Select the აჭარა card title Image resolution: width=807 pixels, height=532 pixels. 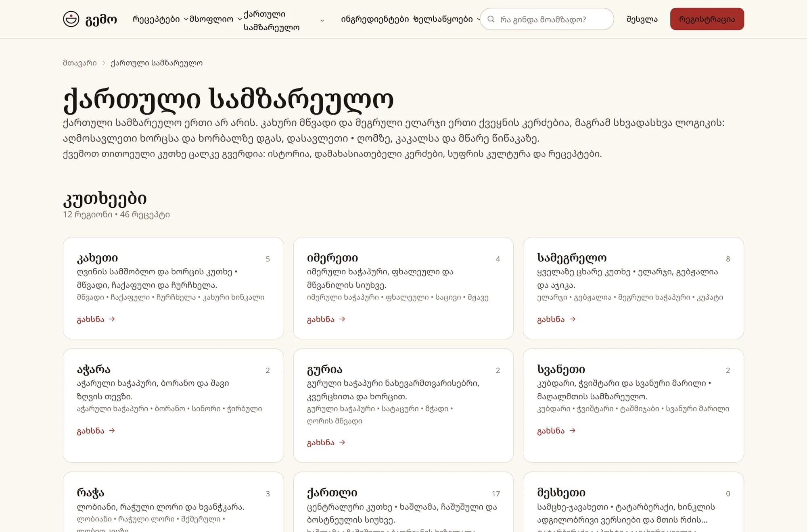pyautogui.click(x=94, y=369)
